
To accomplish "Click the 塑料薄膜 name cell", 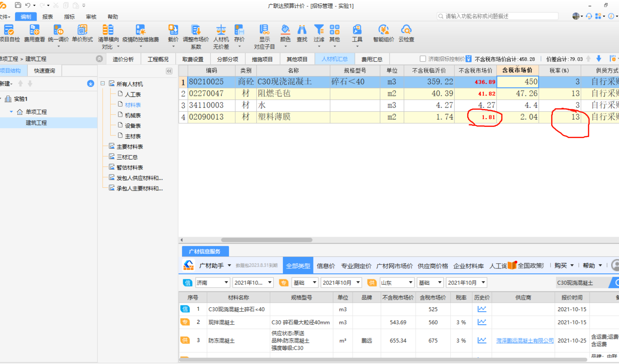I will tap(293, 117).
